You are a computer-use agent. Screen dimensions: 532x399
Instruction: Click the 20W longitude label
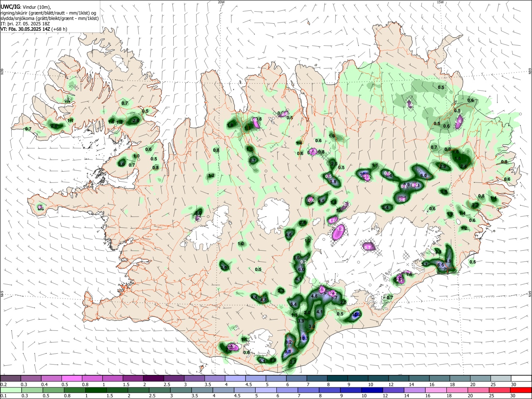[x=221, y=2]
